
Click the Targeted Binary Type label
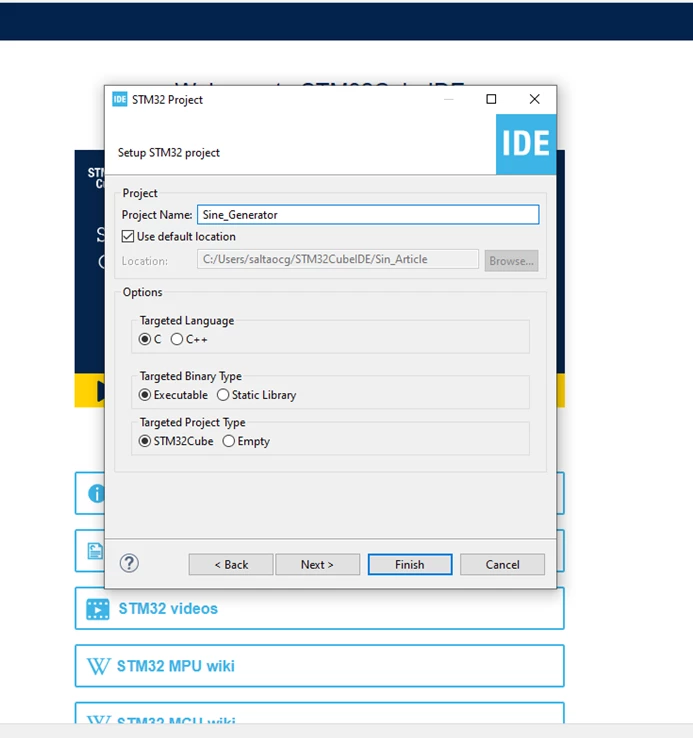tap(191, 376)
